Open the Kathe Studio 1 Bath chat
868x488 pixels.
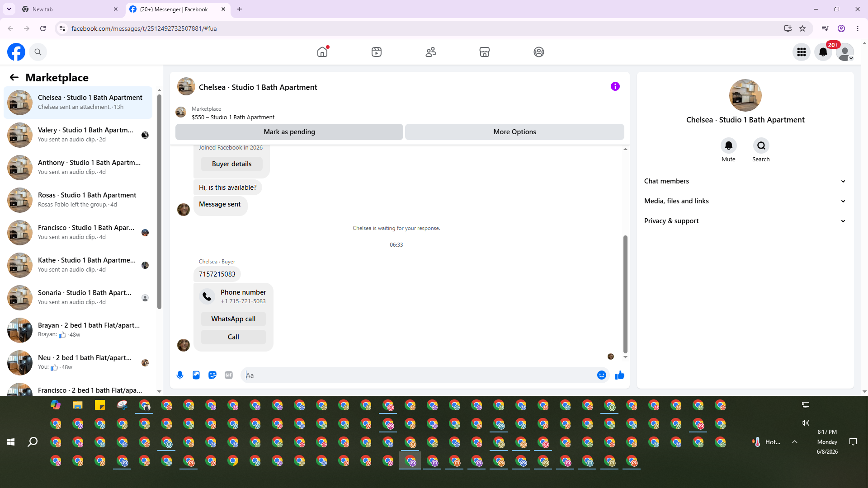pos(78,265)
